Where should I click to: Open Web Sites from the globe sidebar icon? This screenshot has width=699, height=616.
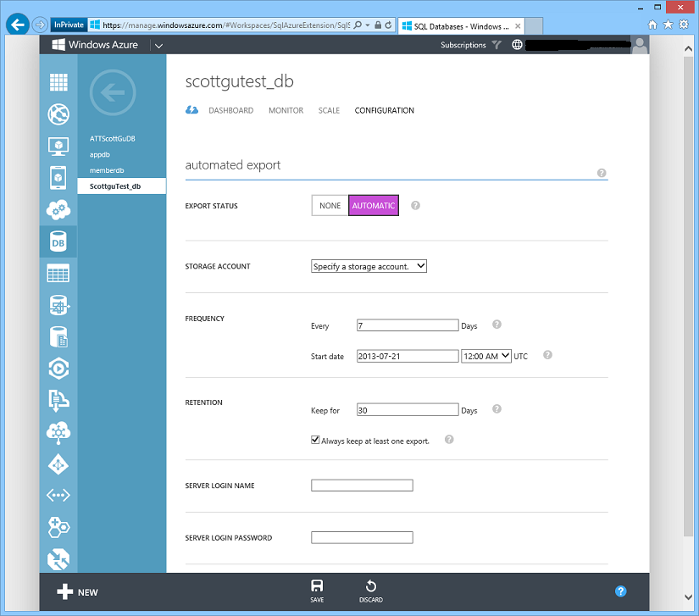[58, 114]
